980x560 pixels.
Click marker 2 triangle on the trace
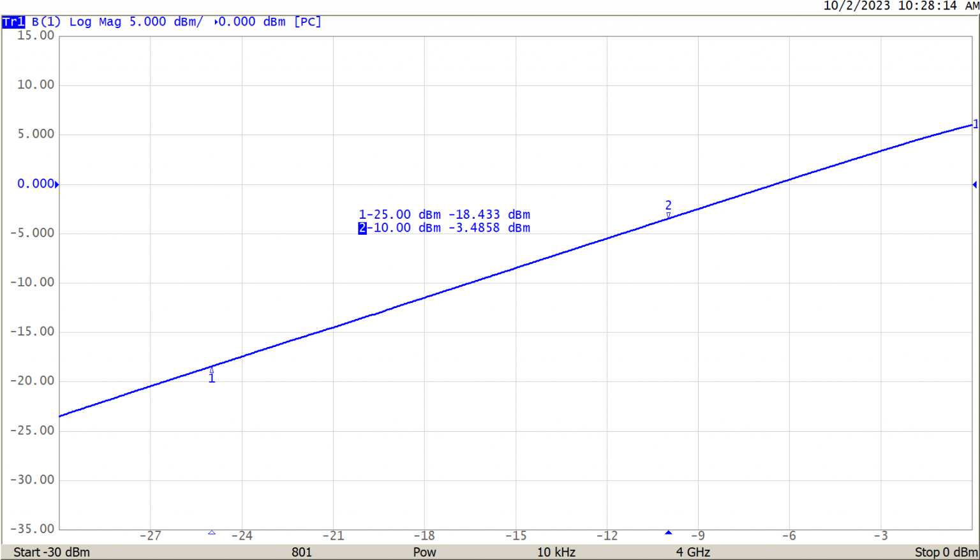[x=668, y=216]
